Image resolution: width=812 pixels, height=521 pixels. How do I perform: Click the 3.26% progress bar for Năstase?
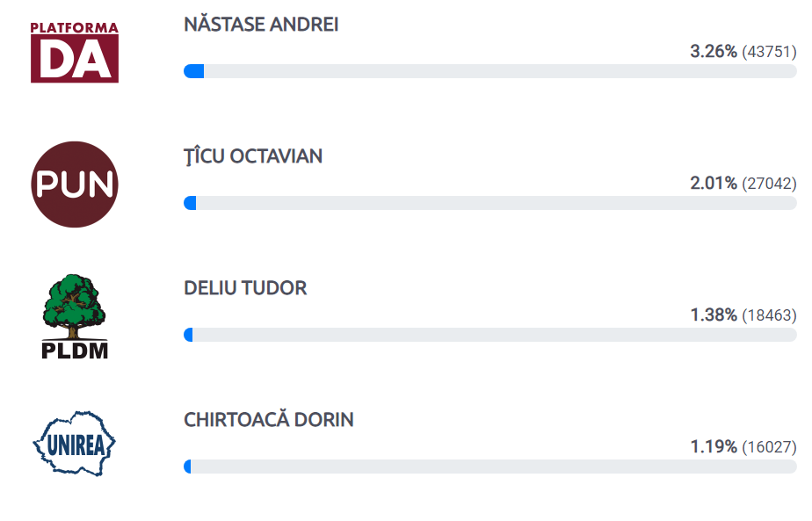pos(489,71)
